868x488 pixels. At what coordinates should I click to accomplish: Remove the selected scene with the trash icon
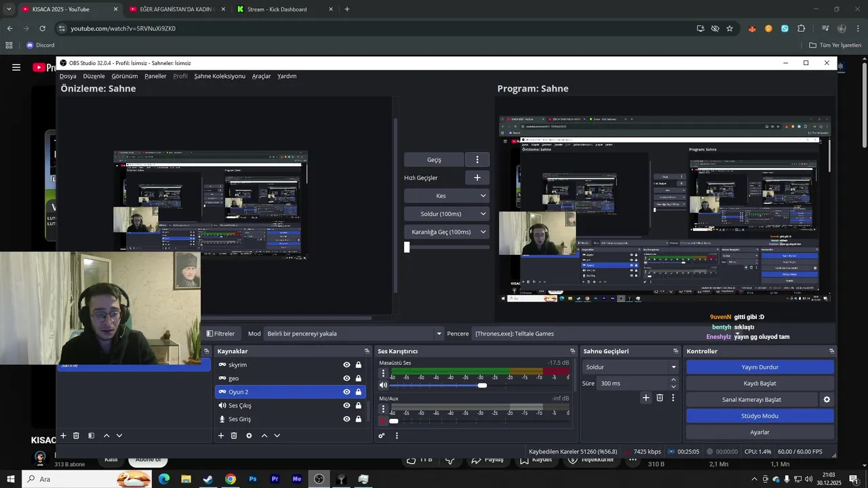(x=76, y=436)
